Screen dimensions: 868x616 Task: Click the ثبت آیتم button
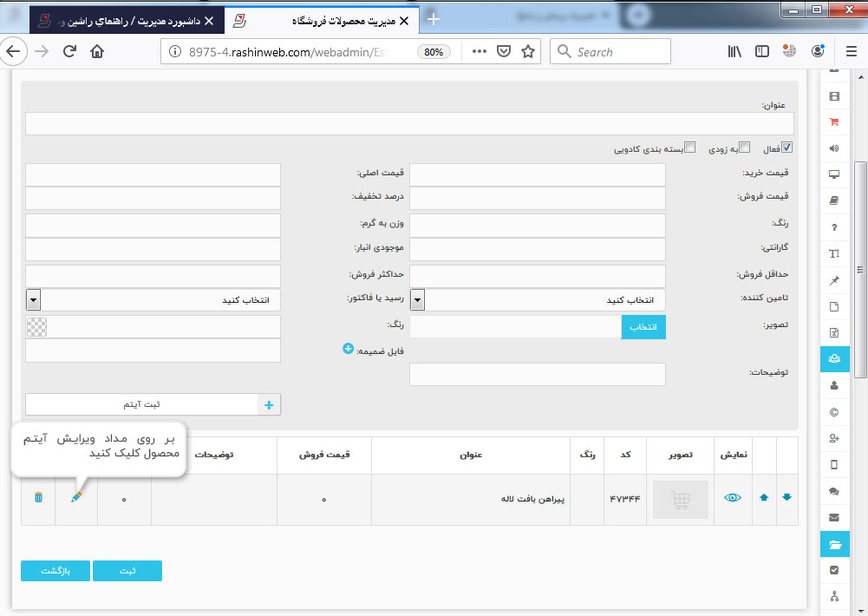tap(153, 404)
